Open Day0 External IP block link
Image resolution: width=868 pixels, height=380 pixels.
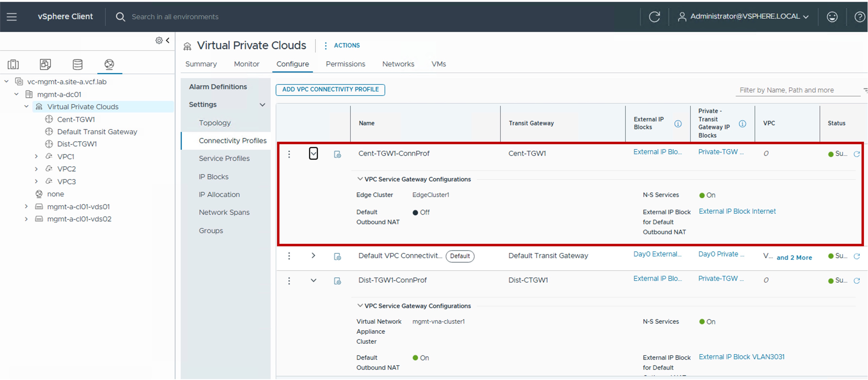pos(657,254)
